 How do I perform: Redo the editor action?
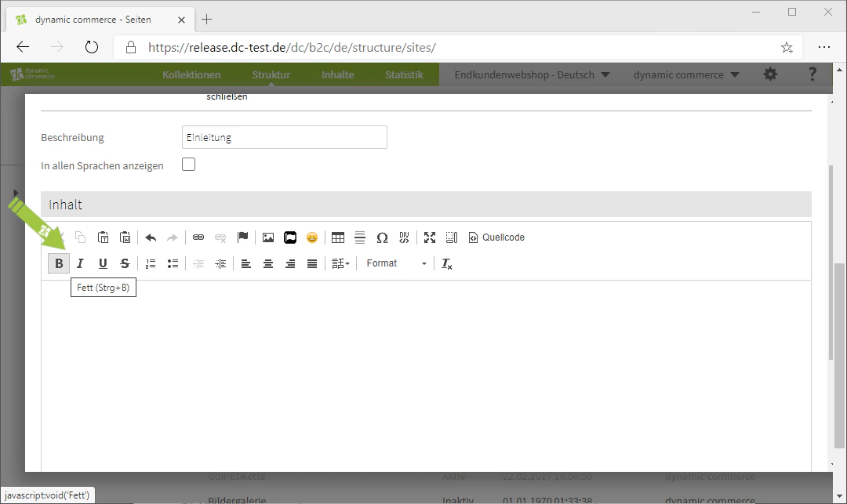coord(173,237)
